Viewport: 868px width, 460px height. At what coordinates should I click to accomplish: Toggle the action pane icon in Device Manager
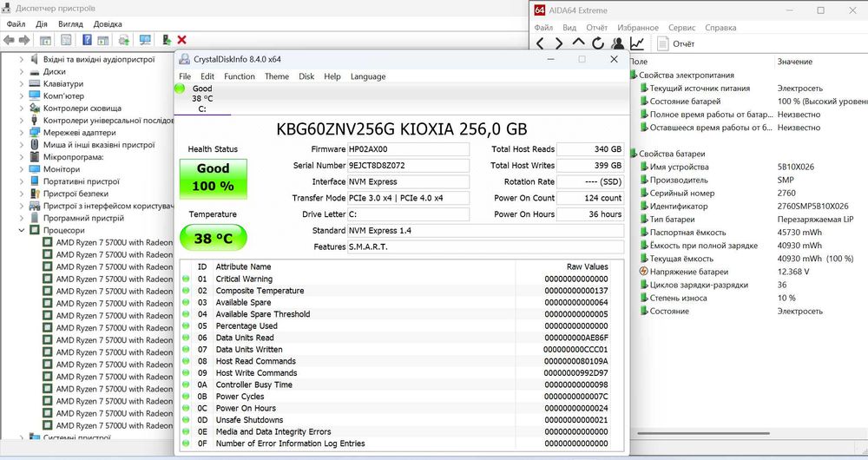coord(103,40)
